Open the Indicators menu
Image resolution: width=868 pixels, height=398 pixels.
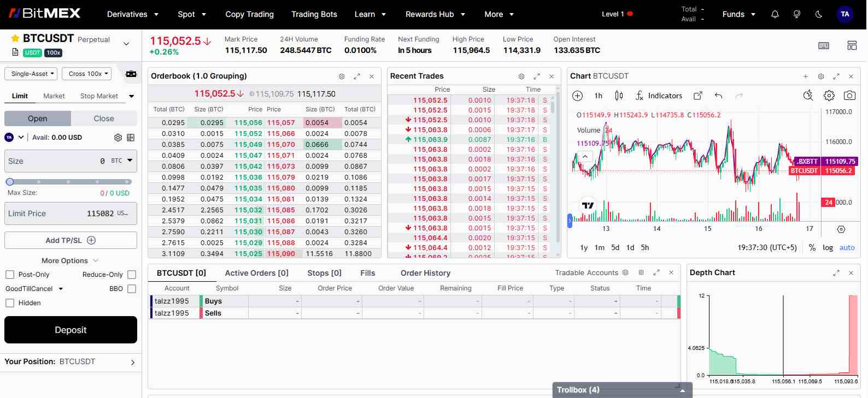click(x=659, y=96)
